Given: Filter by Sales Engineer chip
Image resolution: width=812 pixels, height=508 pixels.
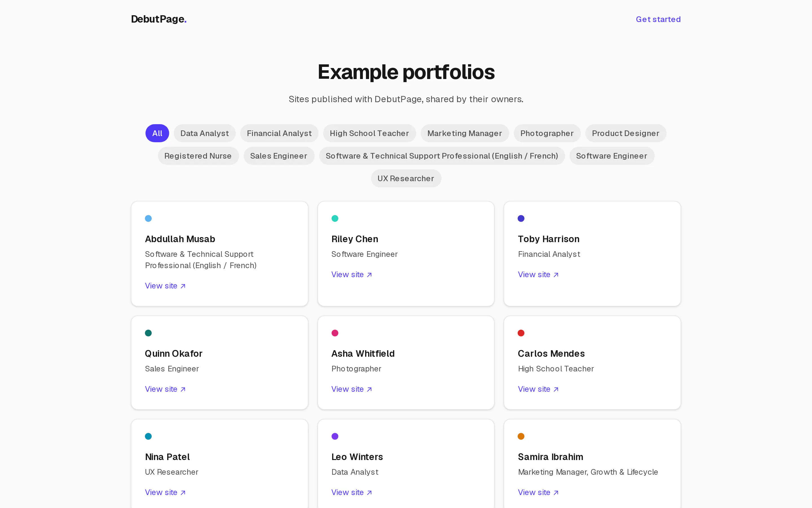Looking at the screenshot, I should (x=279, y=156).
